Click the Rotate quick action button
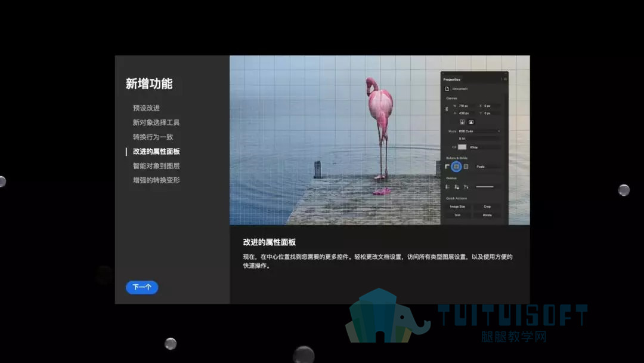The image size is (644, 363). 487,215
